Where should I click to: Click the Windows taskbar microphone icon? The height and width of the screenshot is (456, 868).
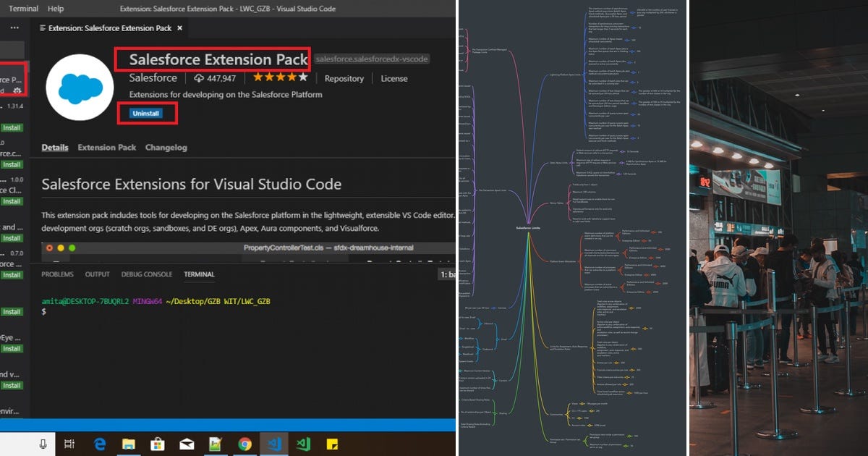click(43, 444)
